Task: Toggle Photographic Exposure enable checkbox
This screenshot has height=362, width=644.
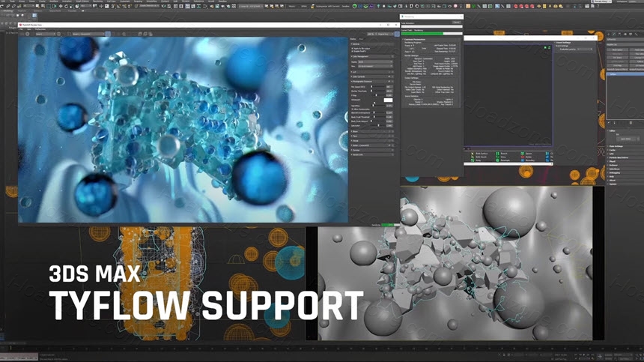Action: coord(389,82)
